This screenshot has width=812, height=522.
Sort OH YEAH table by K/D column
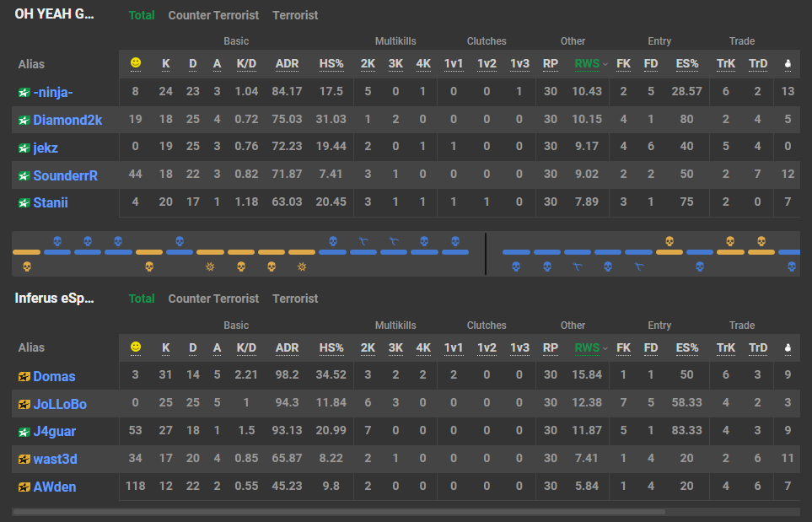[246, 64]
